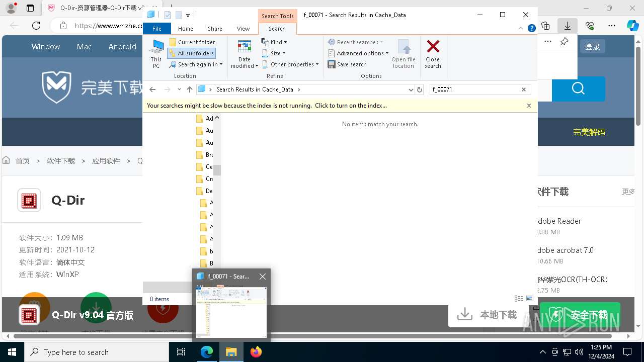Refresh the search results
The image size is (644, 362).
point(420,89)
